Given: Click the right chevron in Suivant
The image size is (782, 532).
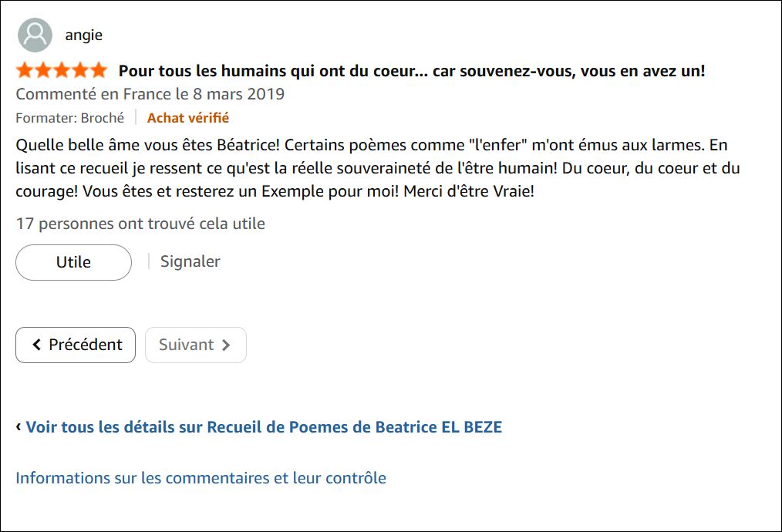Looking at the screenshot, I should coord(226,345).
